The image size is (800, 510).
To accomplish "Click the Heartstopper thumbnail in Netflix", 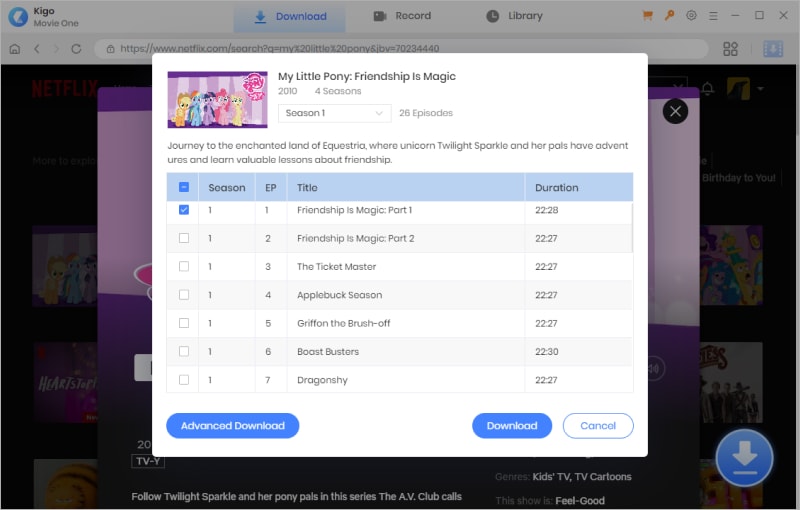I will point(65,382).
